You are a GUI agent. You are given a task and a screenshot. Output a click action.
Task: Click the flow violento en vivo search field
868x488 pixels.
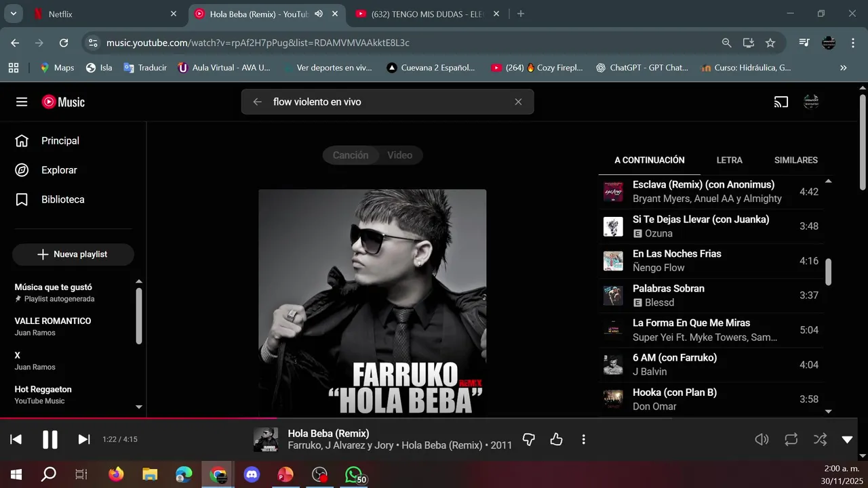click(388, 102)
